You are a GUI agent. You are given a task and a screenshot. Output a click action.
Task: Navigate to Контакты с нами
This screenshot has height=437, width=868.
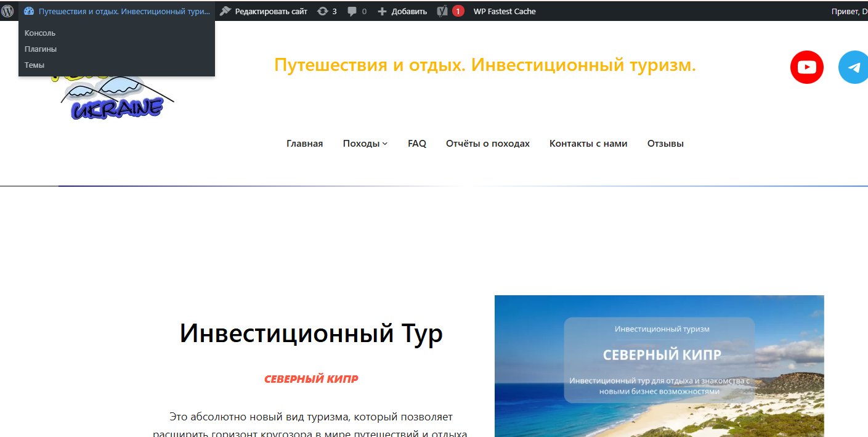click(x=588, y=144)
